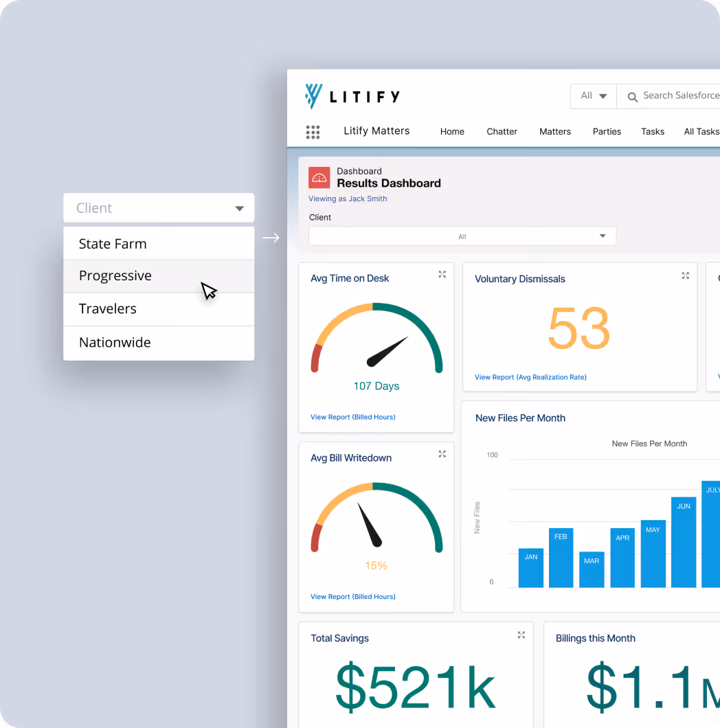Screen dimensions: 720x728
Task: Click the $521k total savings value
Action: pos(415,687)
